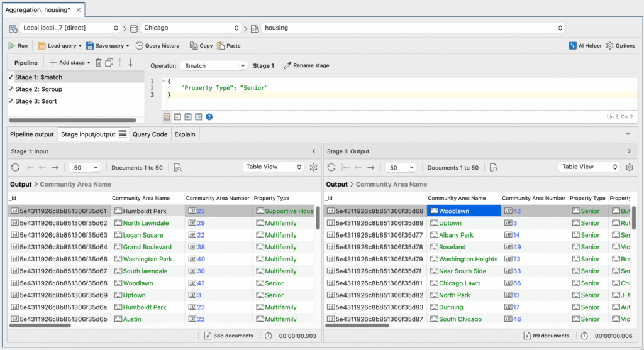Collapse the results panel with the chevron
Screen dimensions: 644x350
(628, 134)
